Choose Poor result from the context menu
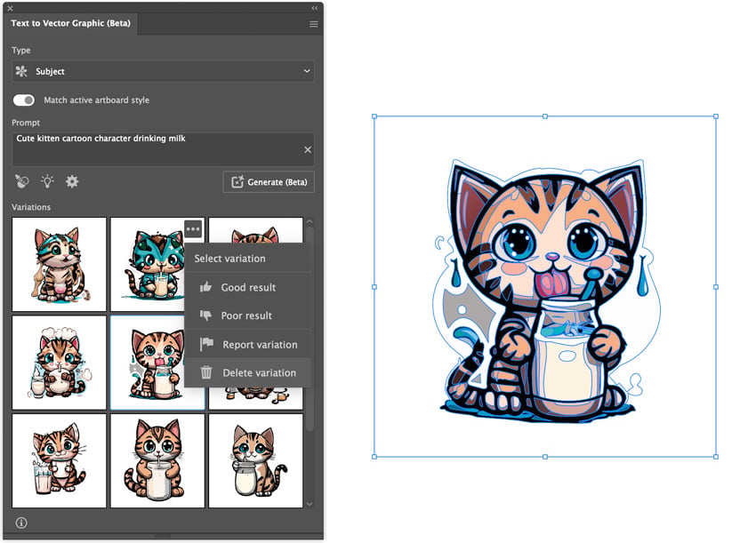Screen dimensions: 756x543 point(247,315)
